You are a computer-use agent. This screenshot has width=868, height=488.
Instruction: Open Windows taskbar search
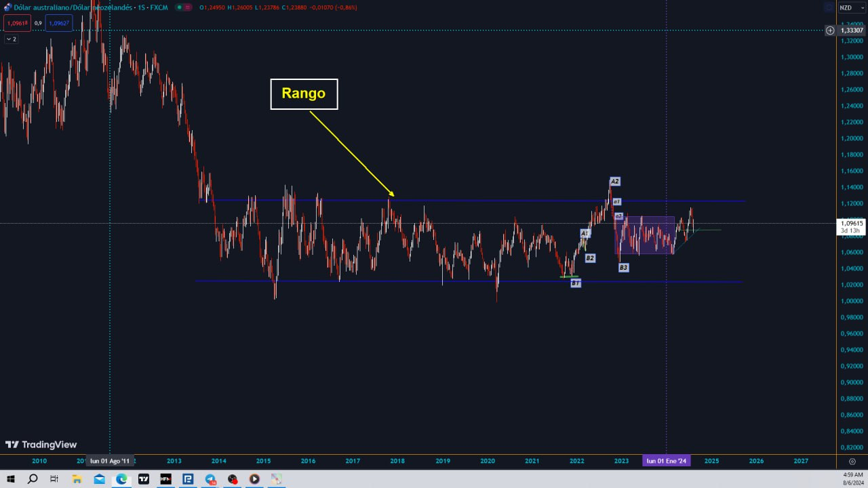click(x=33, y=479)
